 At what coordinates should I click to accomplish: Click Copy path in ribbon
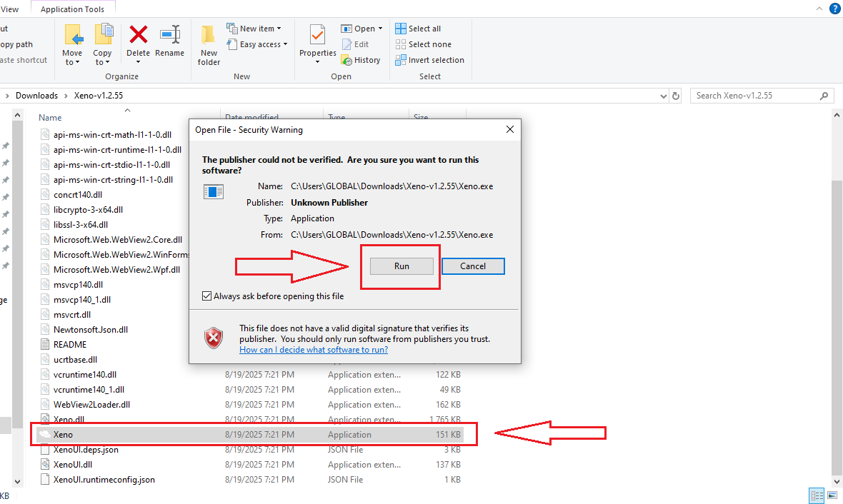tap(16, 44)
